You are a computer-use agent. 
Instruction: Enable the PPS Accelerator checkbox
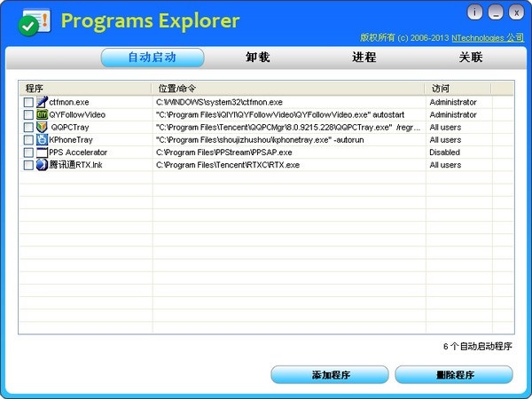pos(28,153)
